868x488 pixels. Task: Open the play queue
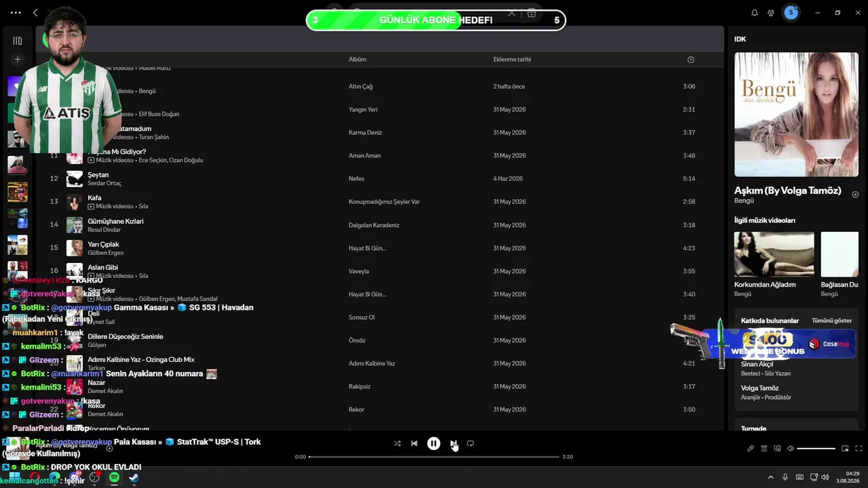764,449
